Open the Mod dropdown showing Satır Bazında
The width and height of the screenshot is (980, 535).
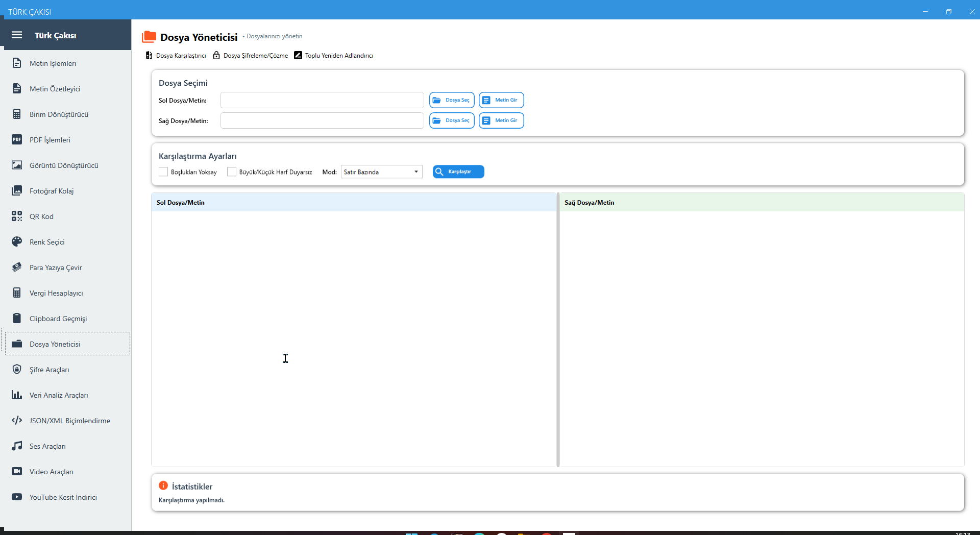point(381,172)
